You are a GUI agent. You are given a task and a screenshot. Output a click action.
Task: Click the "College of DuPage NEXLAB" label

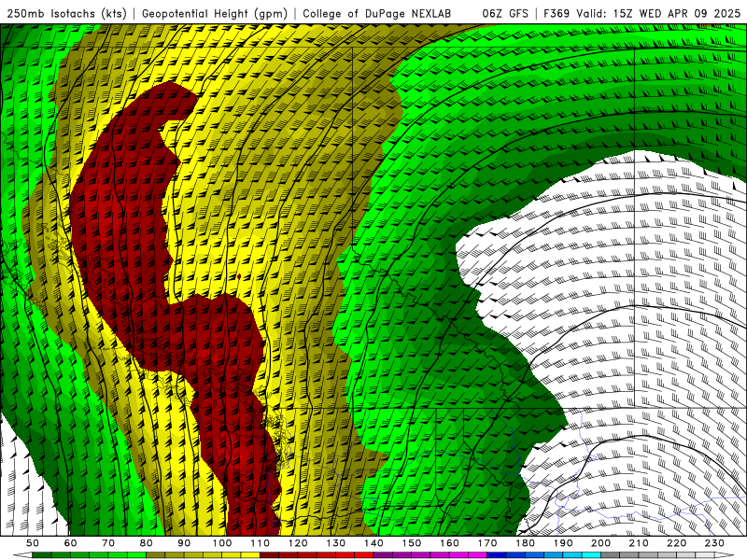pyautogui.click(x=377, y=13)
